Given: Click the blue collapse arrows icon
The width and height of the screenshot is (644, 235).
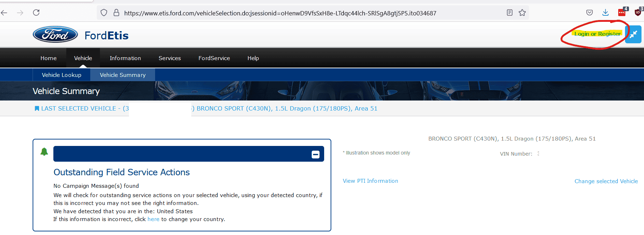Looking at the screenshot, I should coord(633,34).
